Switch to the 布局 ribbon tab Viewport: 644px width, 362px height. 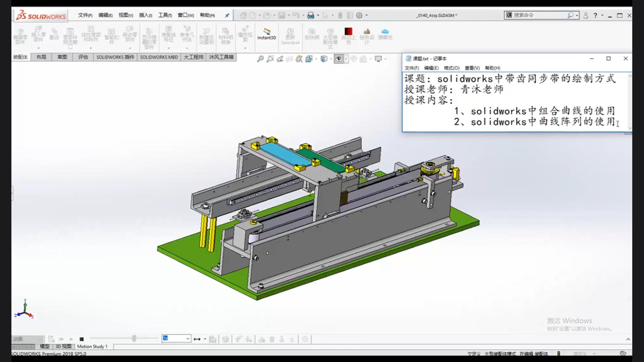pos(41,57)
